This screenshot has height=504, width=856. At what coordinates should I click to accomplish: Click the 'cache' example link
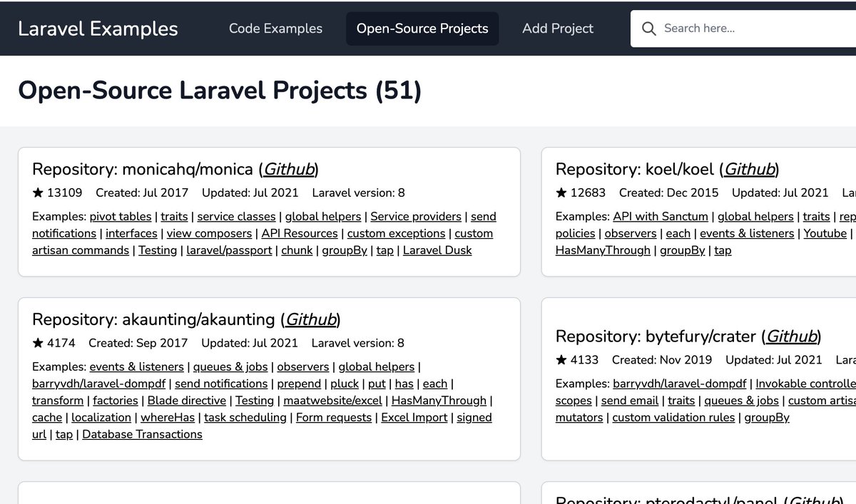[x=47, y=418]
